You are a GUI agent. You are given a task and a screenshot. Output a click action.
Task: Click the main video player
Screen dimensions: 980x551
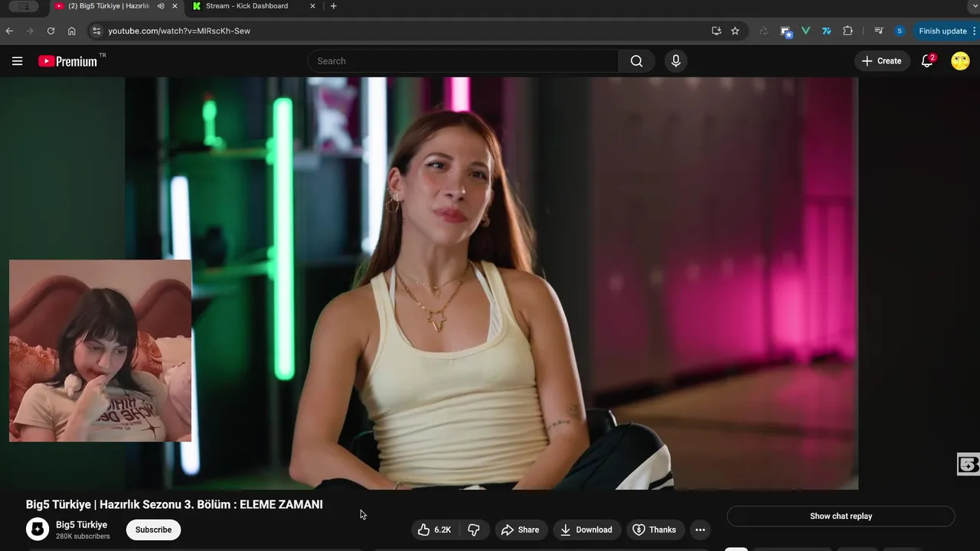pos(490,283)
